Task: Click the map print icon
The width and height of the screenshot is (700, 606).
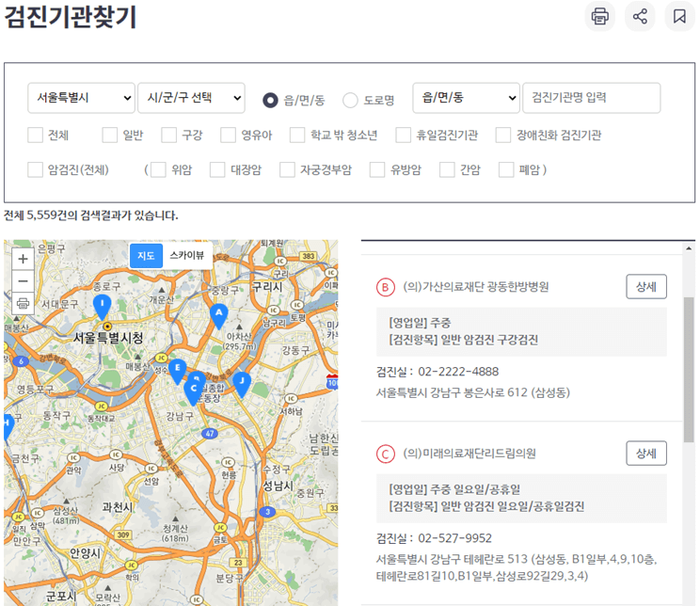Action: click(24, 303)
